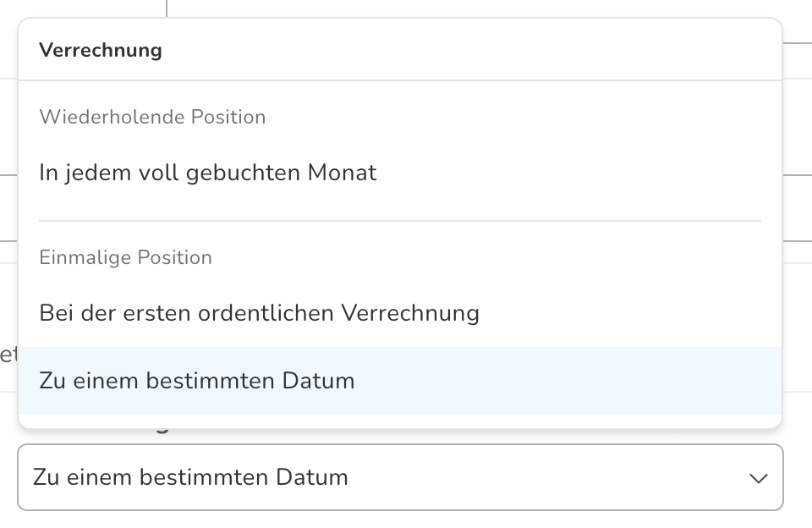Select the first one-time position entry
812x528 pixels.
click(400, 313)
